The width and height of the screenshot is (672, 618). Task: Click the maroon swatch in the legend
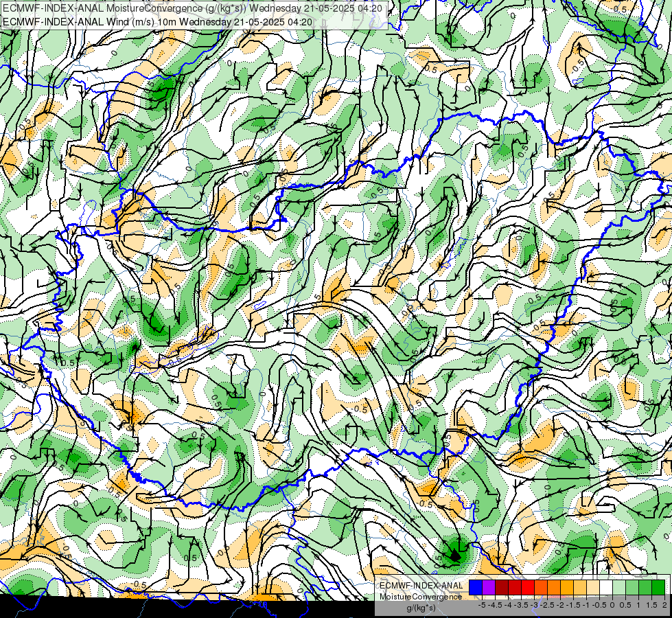click(x=502, y=588)
